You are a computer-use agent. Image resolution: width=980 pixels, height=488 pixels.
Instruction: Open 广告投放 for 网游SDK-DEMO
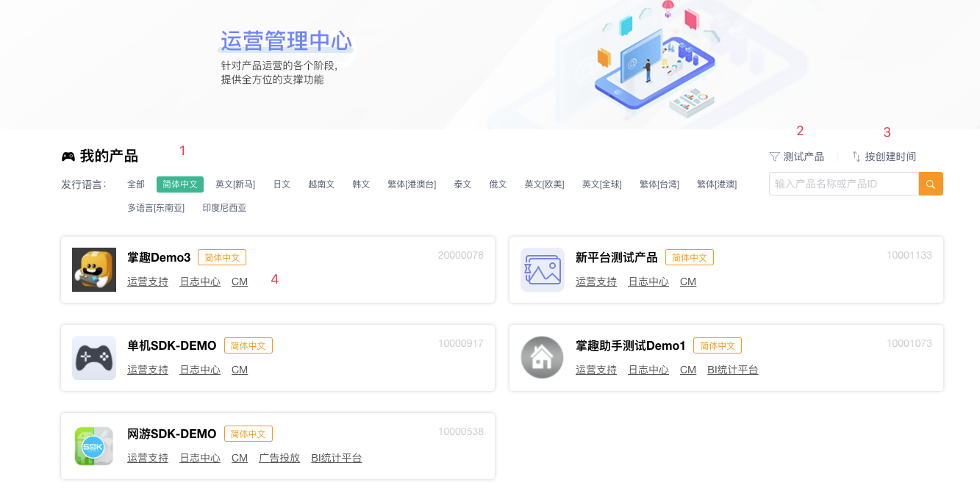[279, 458]
